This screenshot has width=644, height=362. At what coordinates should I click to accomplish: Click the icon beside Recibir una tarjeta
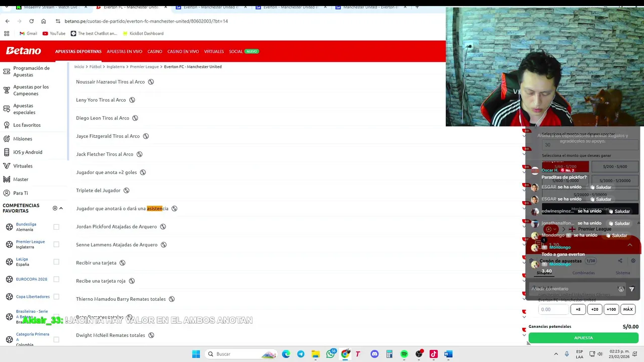122,262
